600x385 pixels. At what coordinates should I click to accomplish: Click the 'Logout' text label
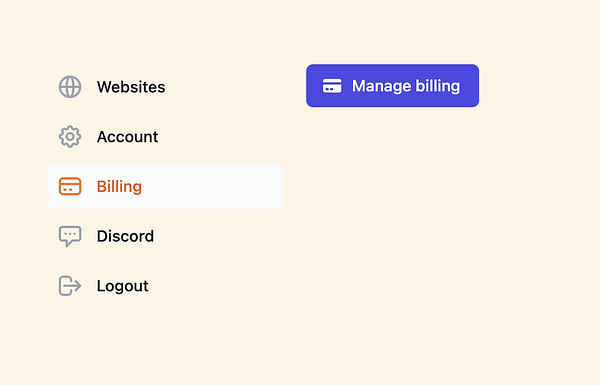(122, 286)
